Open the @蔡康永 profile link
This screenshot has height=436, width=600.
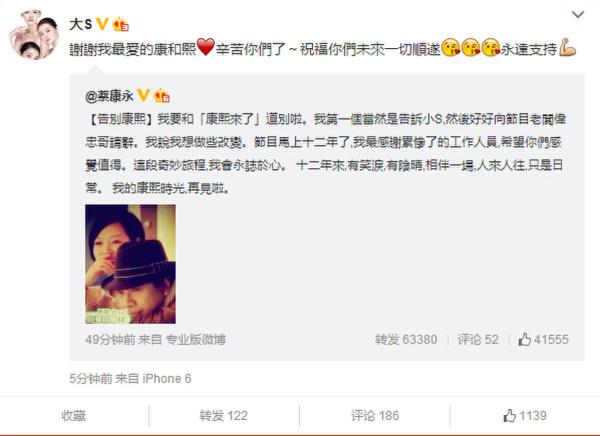click(x=109, y=96)
